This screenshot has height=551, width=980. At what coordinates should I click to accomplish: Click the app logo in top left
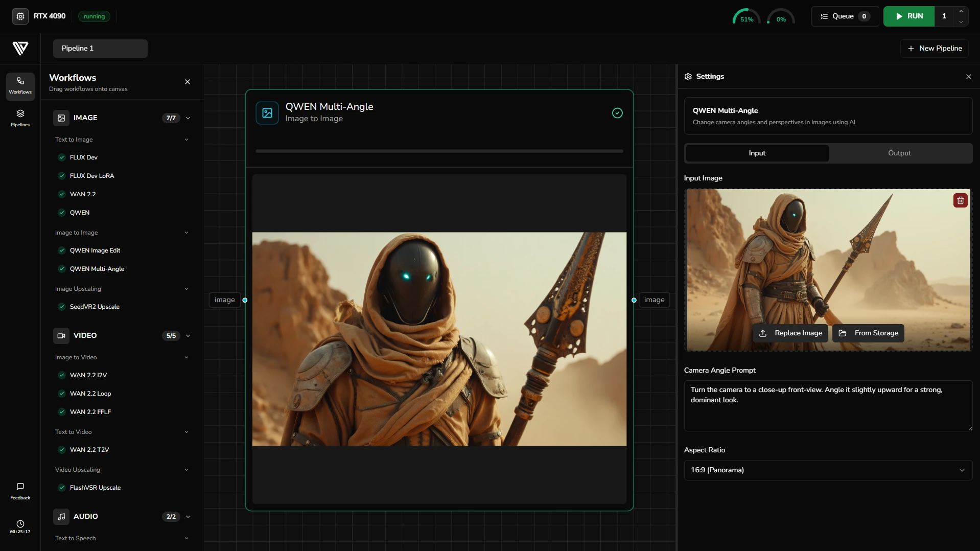point(20,49)
